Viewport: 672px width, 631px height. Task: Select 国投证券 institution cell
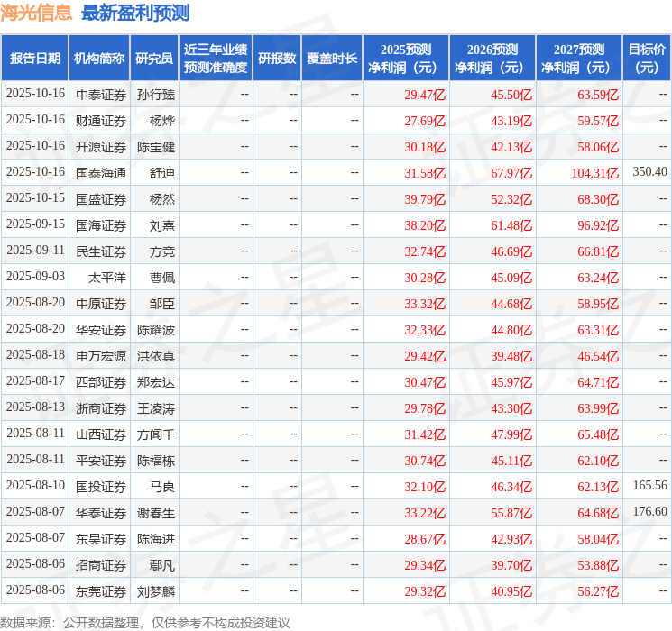pyautogui.click(x=101, y=487)
